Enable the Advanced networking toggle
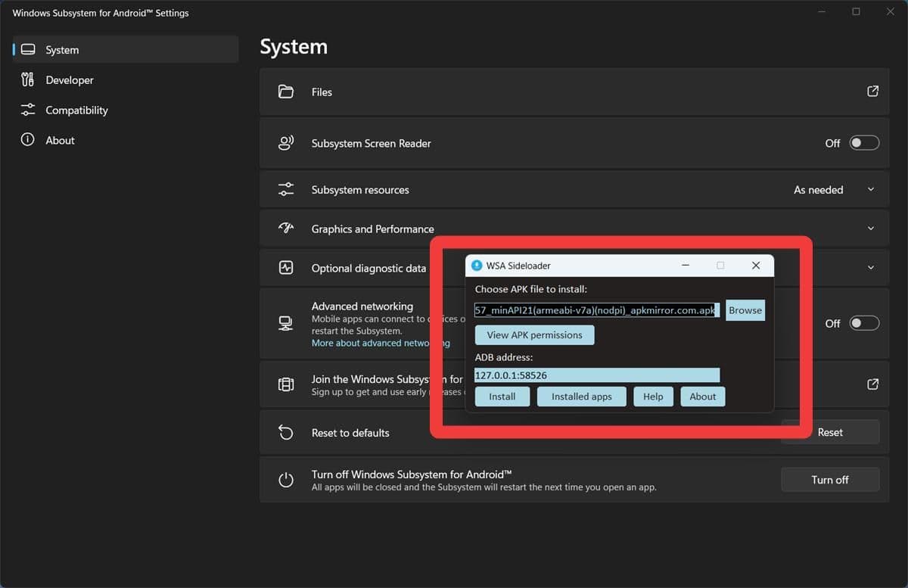 863,323
